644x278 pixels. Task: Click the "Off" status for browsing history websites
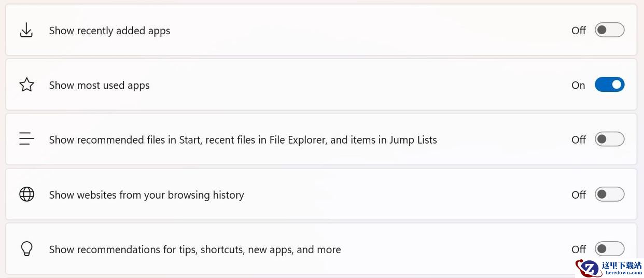(579, 194)
